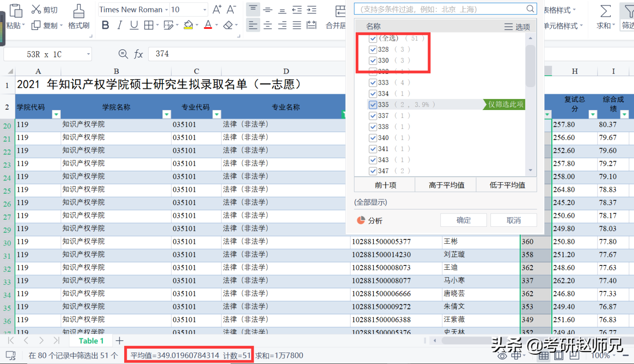Decrease the indent
This screenshot has height=364, width=634.
pos(297,9)
